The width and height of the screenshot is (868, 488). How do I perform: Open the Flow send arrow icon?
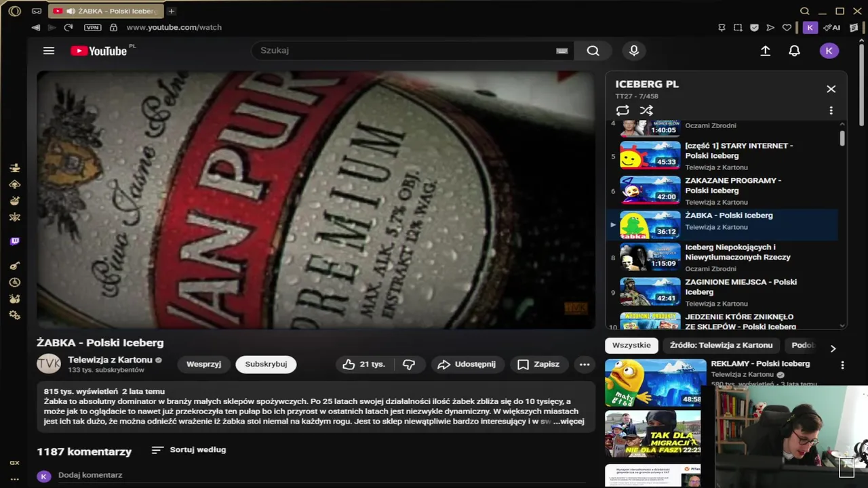tap(770, 28)
